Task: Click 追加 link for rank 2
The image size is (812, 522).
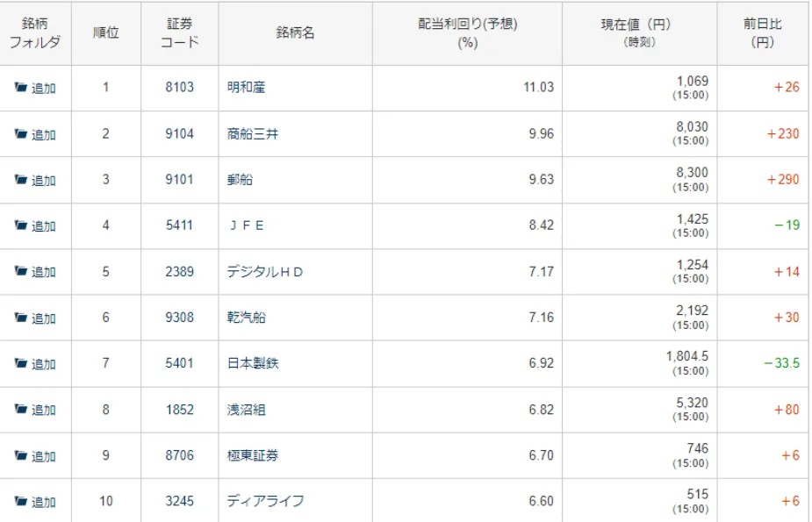Action: pyautogui.click(x=44, y=134)
